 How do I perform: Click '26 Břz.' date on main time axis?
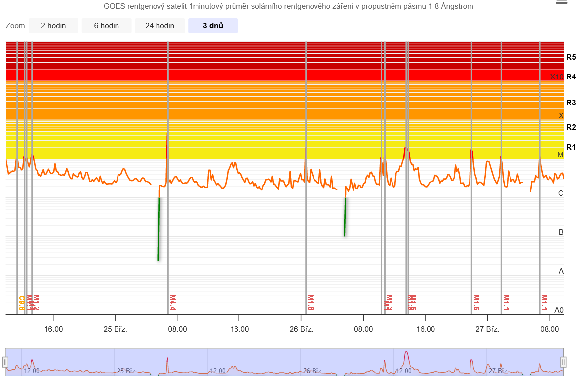[301, 329]
